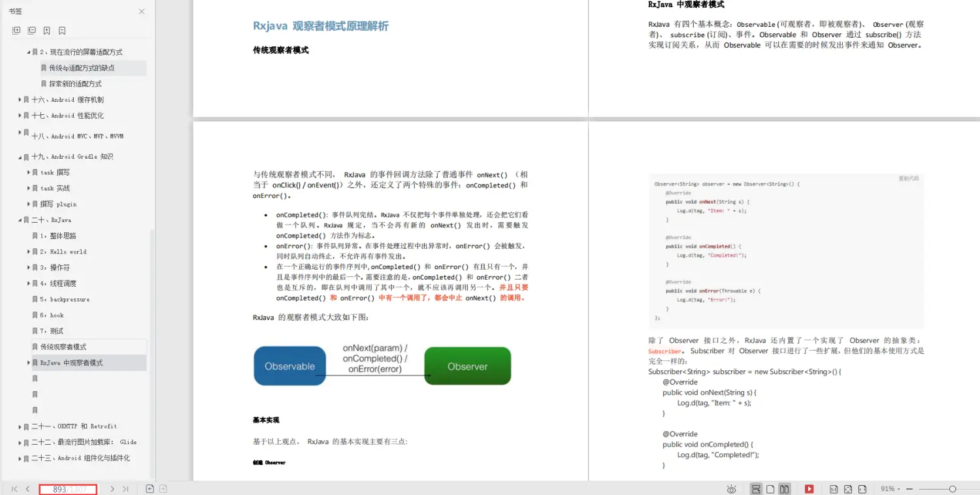Click the 基本实现 subheading

[266, 420]
